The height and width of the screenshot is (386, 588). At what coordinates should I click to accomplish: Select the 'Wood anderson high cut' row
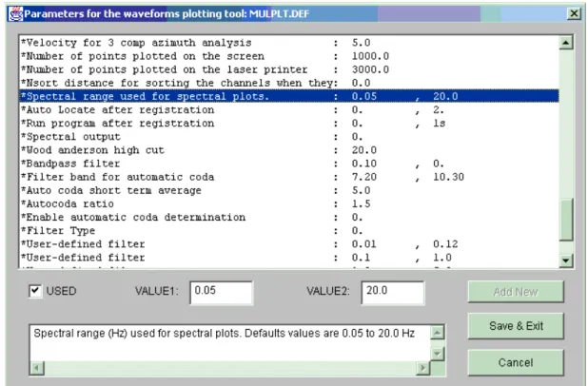(289, 150)
